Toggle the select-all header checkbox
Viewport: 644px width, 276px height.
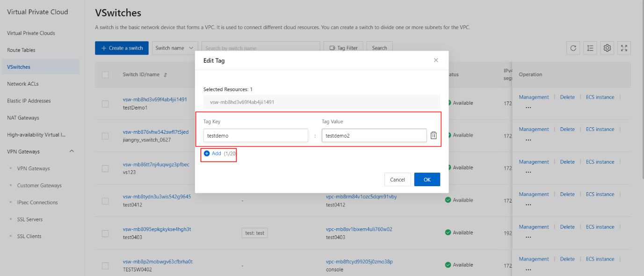point(105,75)
